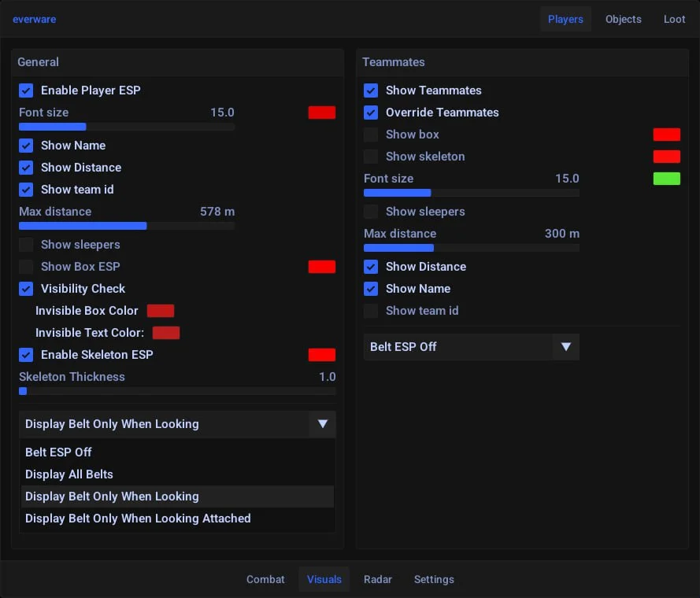Click the green Teammates font color swatch

(666, 179)
